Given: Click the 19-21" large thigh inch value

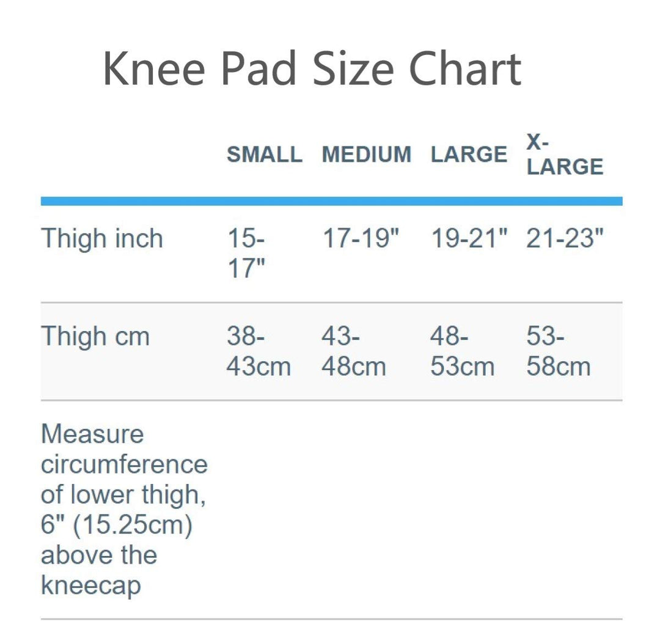Looking at the screenshot, I should tap(469, 238).
